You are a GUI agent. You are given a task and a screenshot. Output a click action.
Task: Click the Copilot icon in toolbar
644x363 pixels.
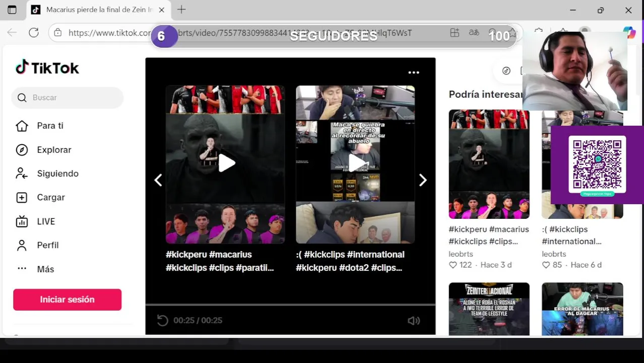(x=629, y=33)
